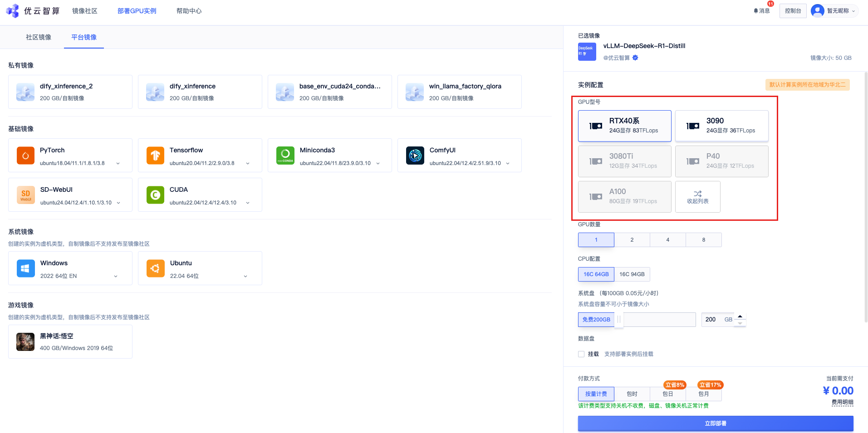
Task: Select 按量计费 payment method
Action: [596, 394]
